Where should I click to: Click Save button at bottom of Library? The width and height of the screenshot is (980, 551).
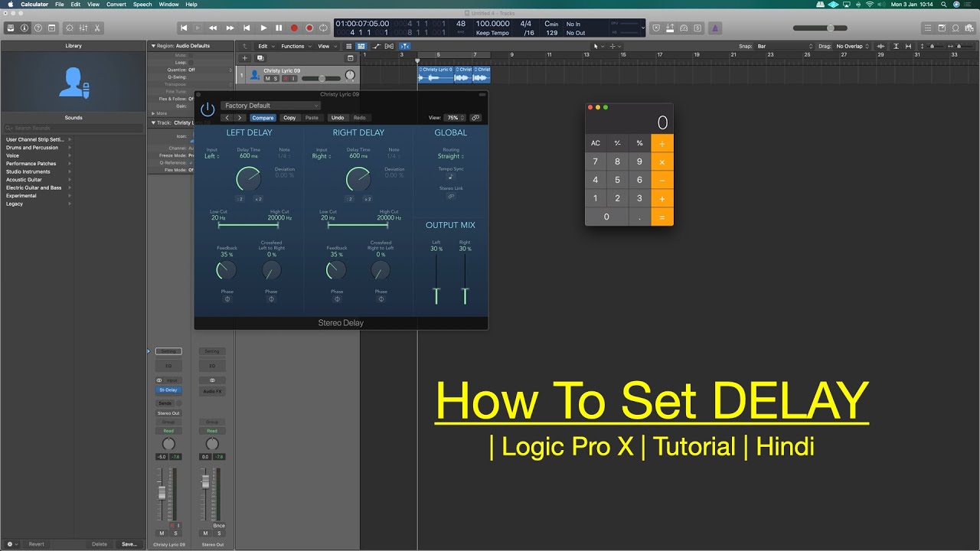[x=129, y=544]
